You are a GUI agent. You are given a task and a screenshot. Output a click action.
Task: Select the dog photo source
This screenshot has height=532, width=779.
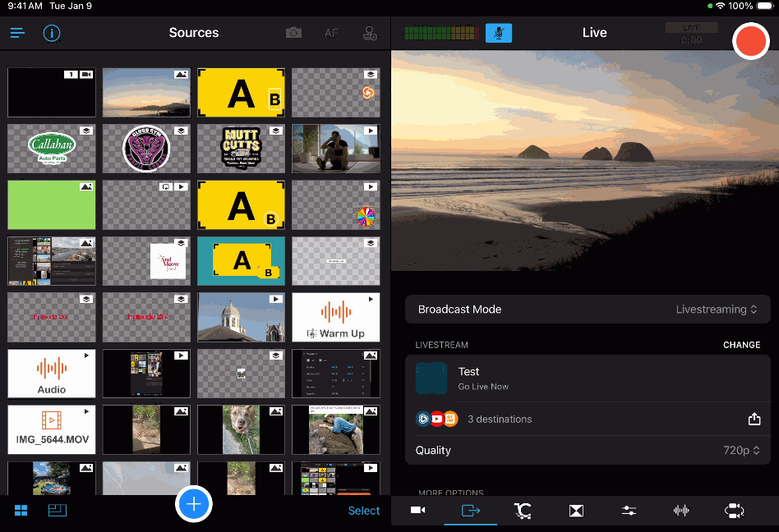[x=242, y=429]
